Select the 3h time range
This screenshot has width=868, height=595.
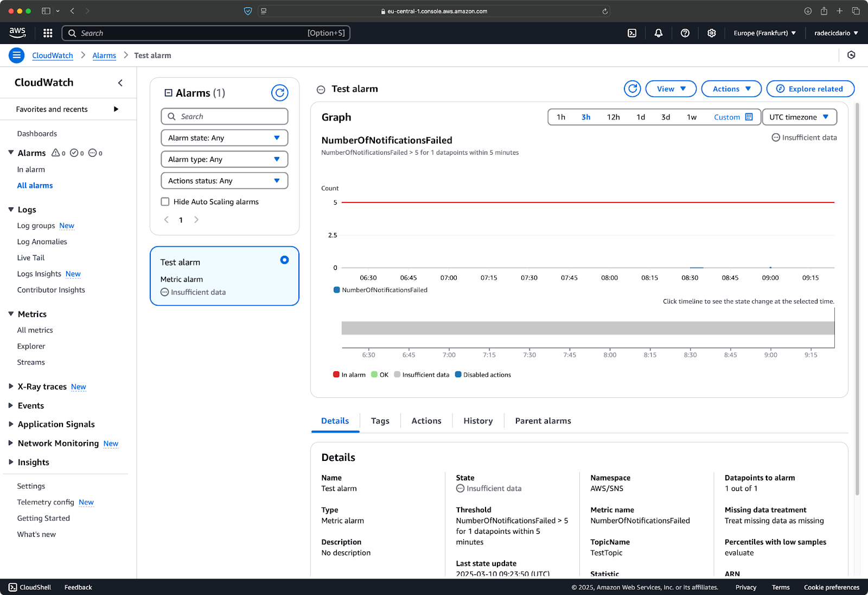[x=586, y=117]
